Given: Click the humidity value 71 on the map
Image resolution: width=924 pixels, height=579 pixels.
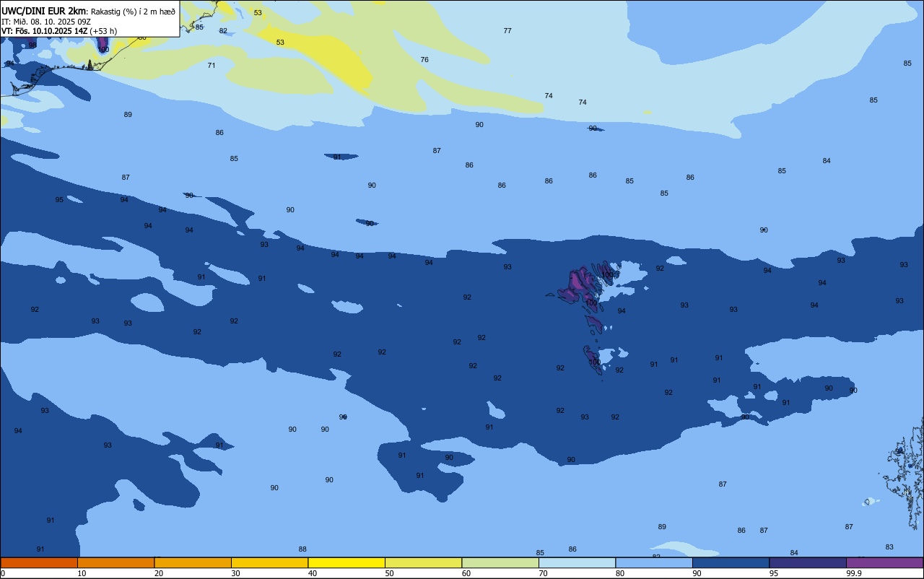Looking at the screenshot, I should 212,65.
